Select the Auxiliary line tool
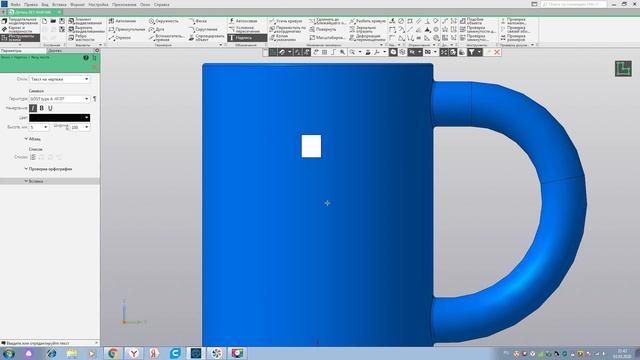 click(x=167, y=38)
